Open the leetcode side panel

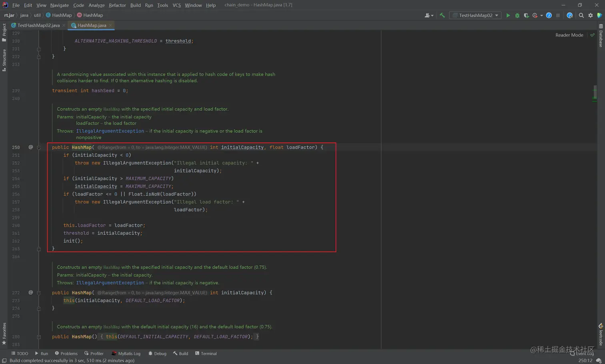[x=601, y=335]
